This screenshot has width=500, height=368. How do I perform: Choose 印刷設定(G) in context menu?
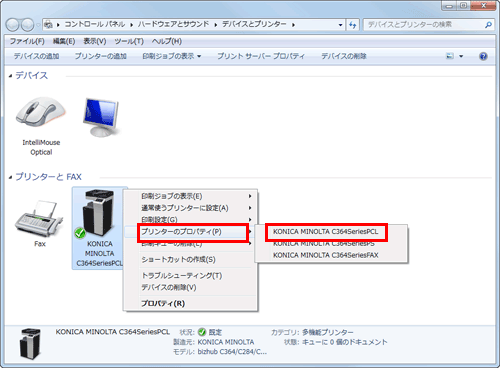tap(190, 220)
